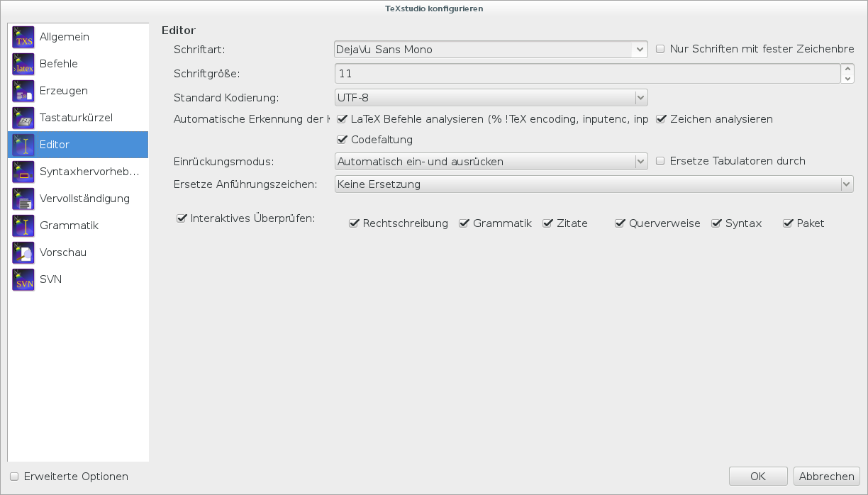Image resolution: width=868 pixels, height=495 pixels.
Task: Open the Vervollständigung settings
Action: [78, 199]
